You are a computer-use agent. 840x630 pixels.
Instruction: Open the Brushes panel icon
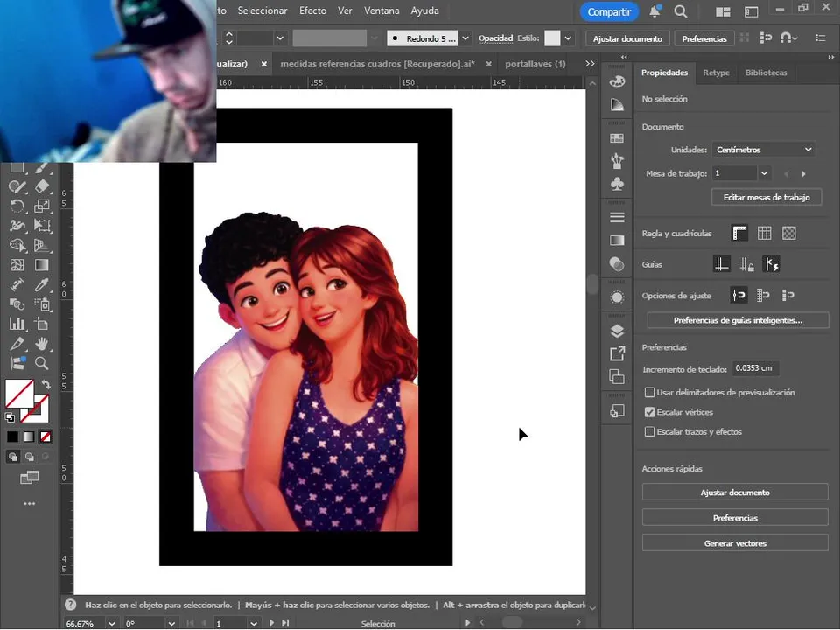click(617, 161)
